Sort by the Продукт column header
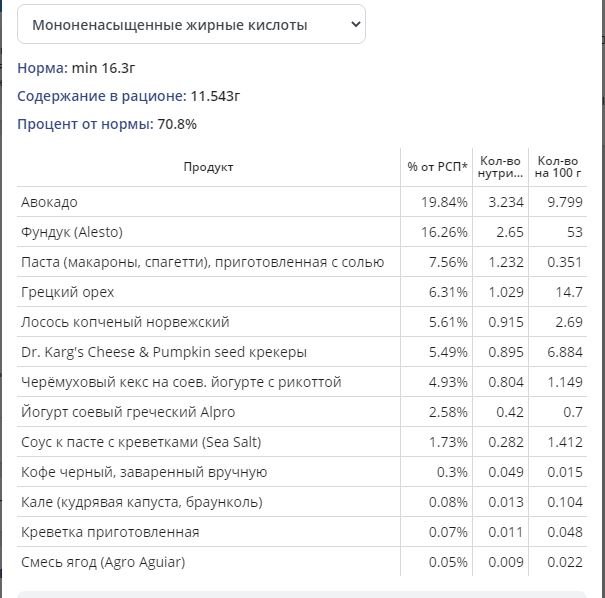 tap(208, 167)
